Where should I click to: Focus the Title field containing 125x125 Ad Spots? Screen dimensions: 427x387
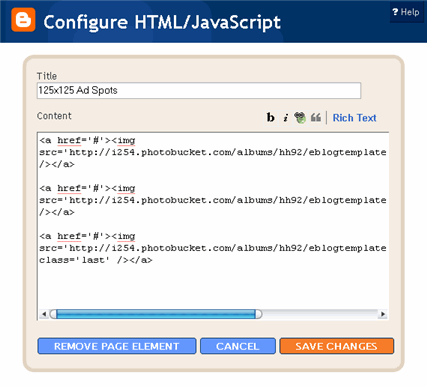pos(199,90)
